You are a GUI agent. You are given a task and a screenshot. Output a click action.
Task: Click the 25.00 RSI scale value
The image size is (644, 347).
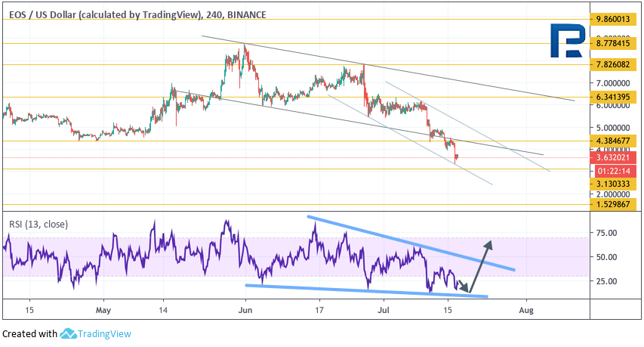pos(607,281)
